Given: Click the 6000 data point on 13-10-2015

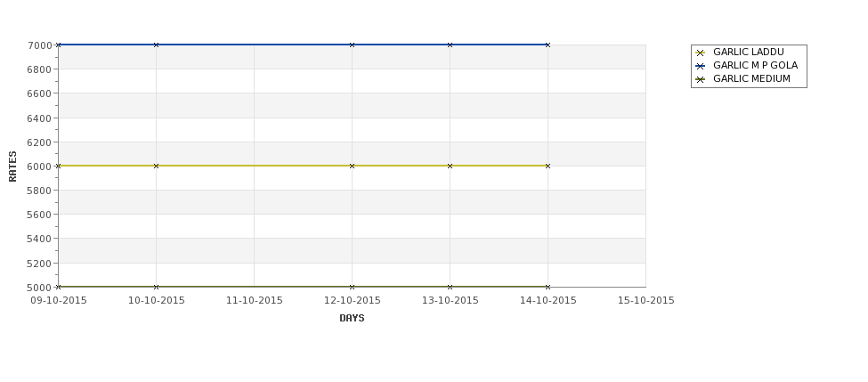Looking at the screenshot, I should click(x=450, y=166).
